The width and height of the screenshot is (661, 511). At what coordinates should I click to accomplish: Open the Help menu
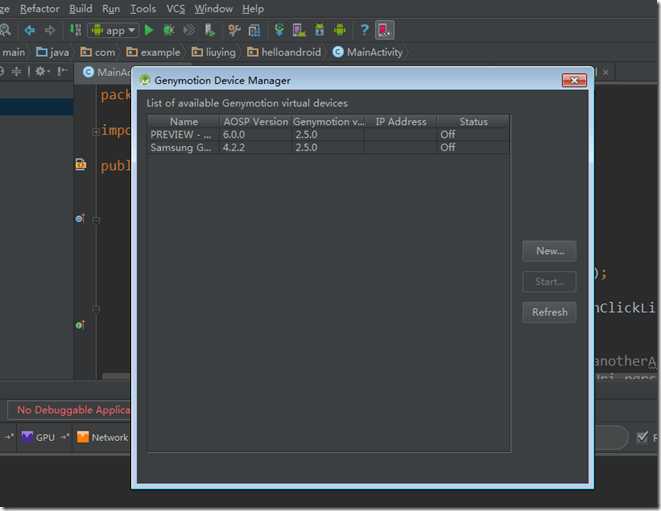coord(253,9)
